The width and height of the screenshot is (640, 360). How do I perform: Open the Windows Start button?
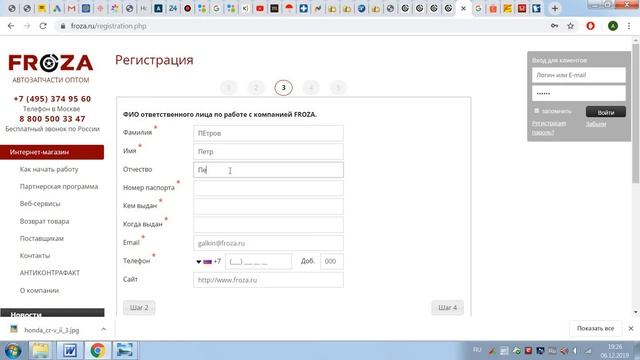click(x=13, y=351)
